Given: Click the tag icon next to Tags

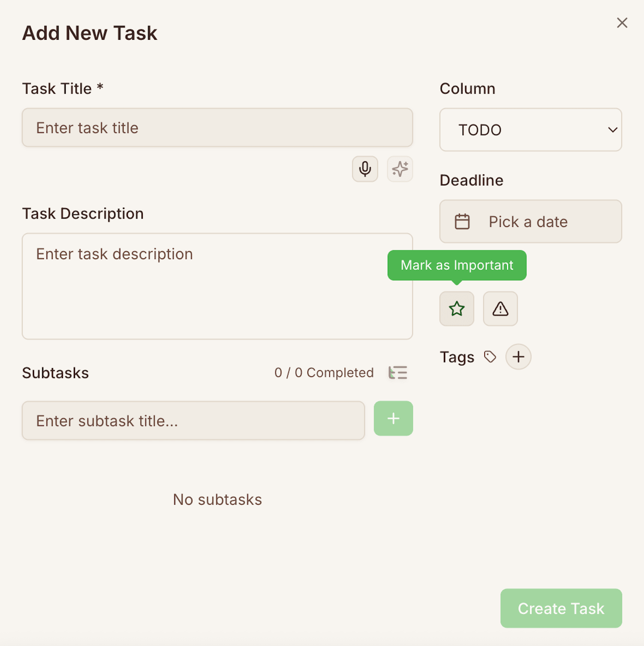Looking at the screenshot, I should [x=490, y=356].
